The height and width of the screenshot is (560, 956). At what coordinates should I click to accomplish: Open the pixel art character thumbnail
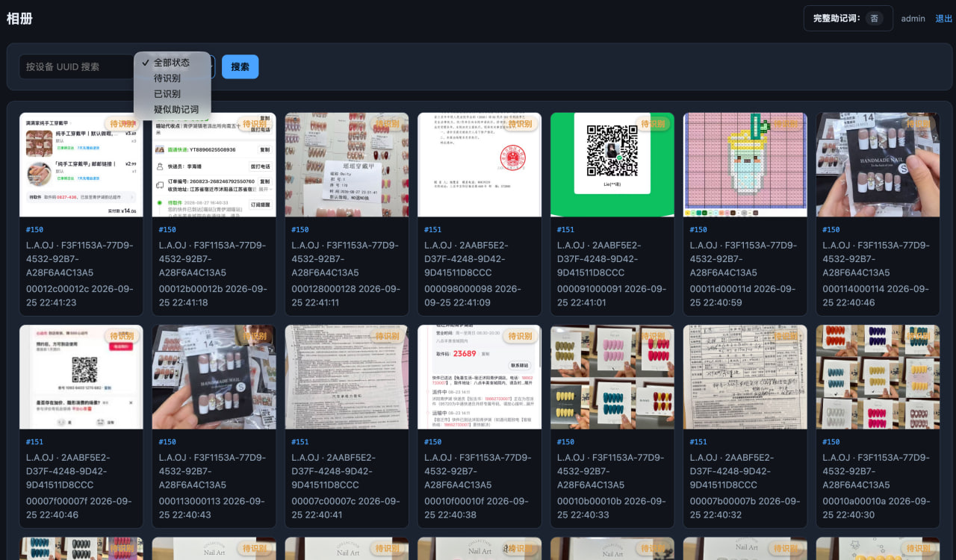tap(745, 164)
